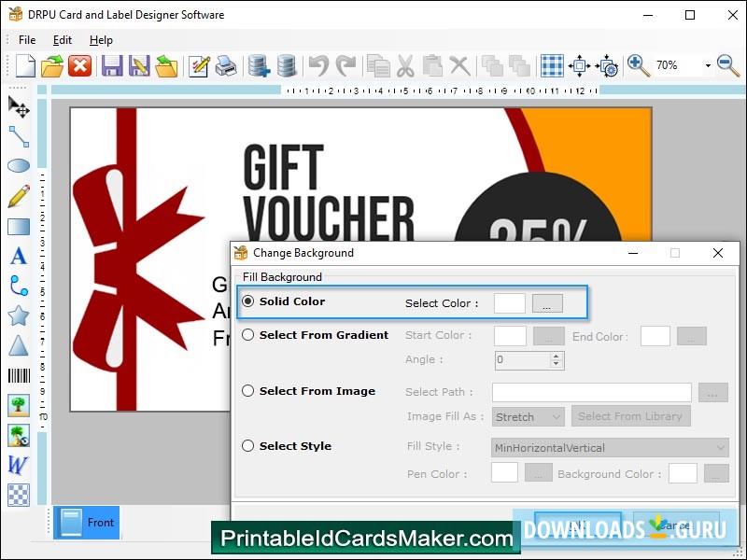Image resolution: width=747 pixels, height=560 pixels.
Task: Select the WordArt W tool
Action: coord(19,465)
